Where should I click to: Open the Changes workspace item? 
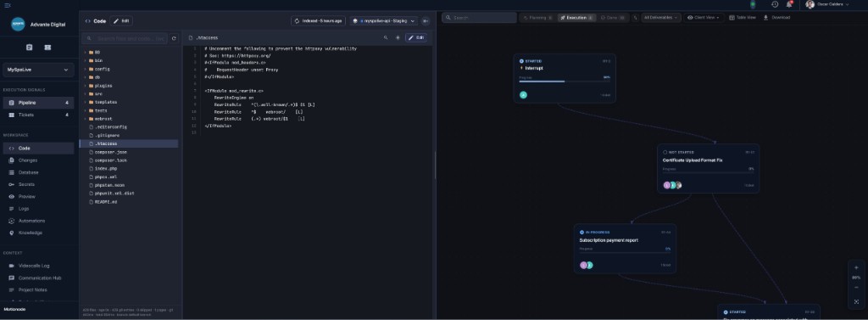tap(38, 160)
